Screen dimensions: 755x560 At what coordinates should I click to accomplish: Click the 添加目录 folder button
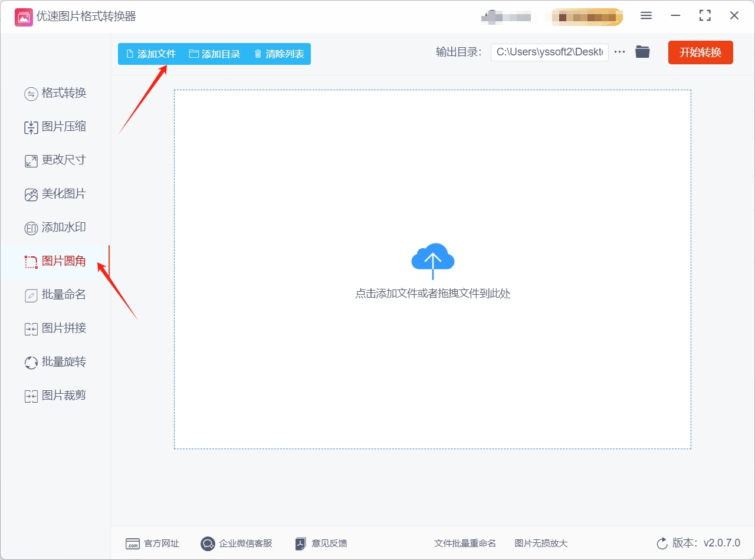point(215,54)
